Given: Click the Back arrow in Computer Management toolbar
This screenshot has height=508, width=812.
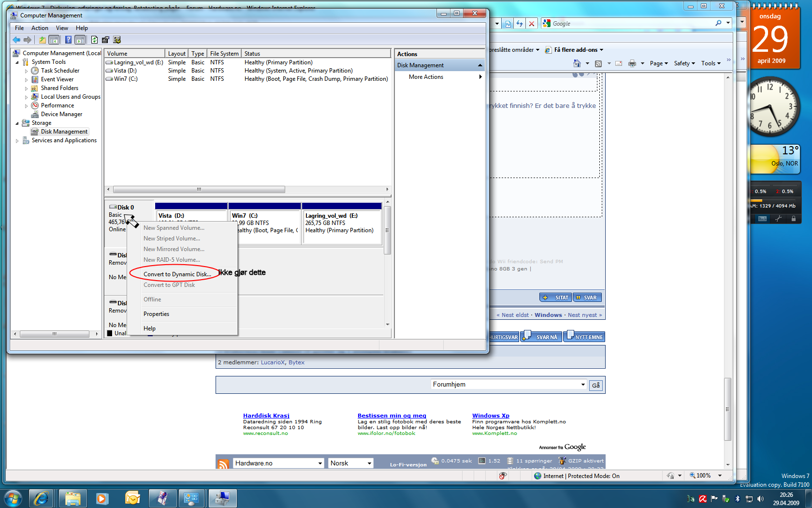Looking at the screenshot, I should tap(16, 40).
